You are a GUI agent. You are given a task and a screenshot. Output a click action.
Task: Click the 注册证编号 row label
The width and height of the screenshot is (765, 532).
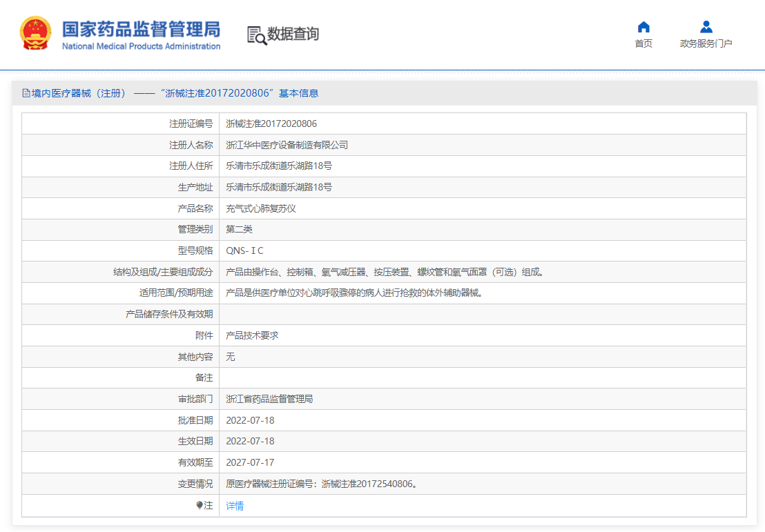pos(191,124)
